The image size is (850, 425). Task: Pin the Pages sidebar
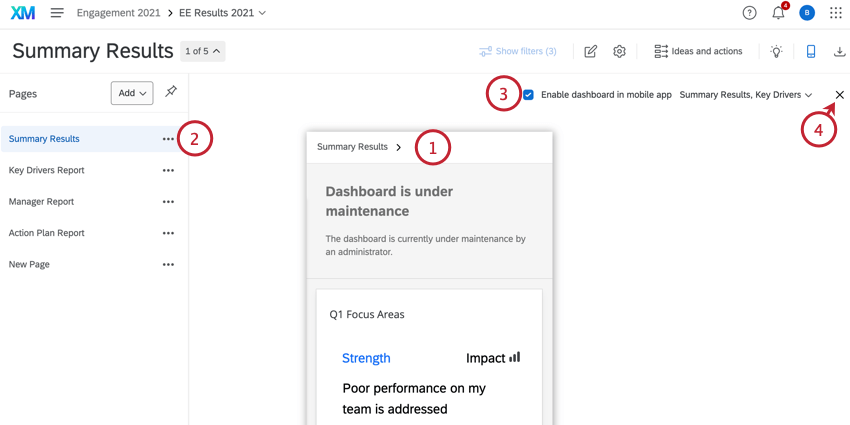pos(171,92)
